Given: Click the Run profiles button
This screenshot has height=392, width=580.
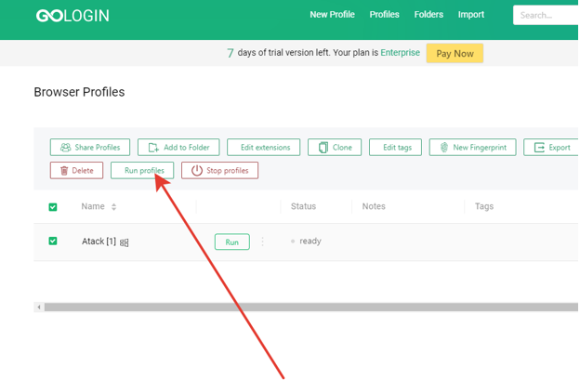Looking at the screenshot, I should (142, 171).
